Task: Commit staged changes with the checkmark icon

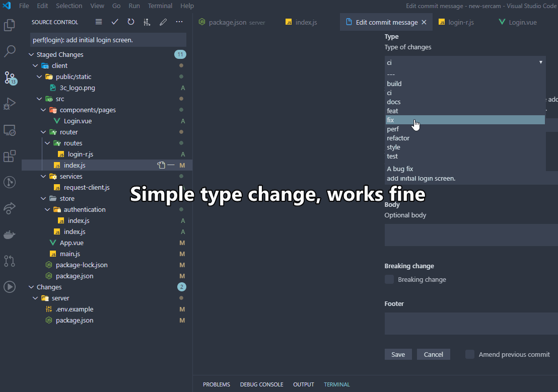Action: (x=115, y=22)
